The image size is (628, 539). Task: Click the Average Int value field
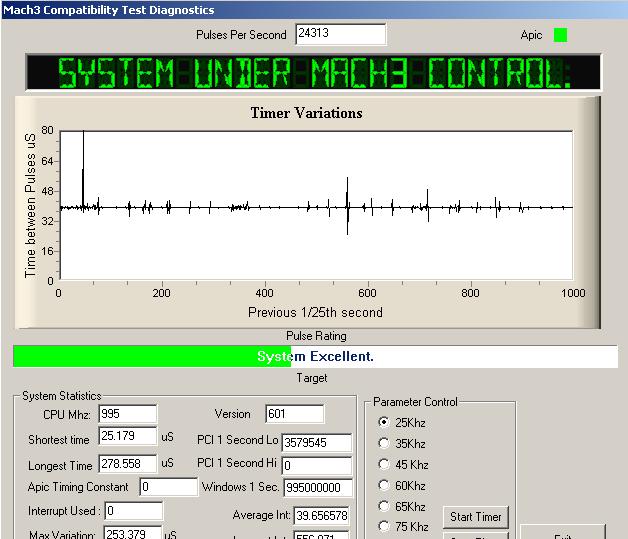(x=320, y=515)
